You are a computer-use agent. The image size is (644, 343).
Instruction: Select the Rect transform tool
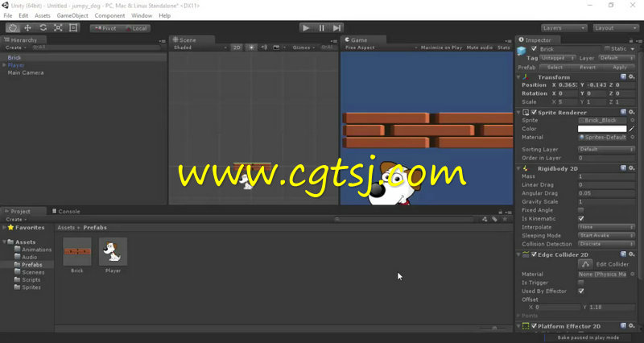73,28
